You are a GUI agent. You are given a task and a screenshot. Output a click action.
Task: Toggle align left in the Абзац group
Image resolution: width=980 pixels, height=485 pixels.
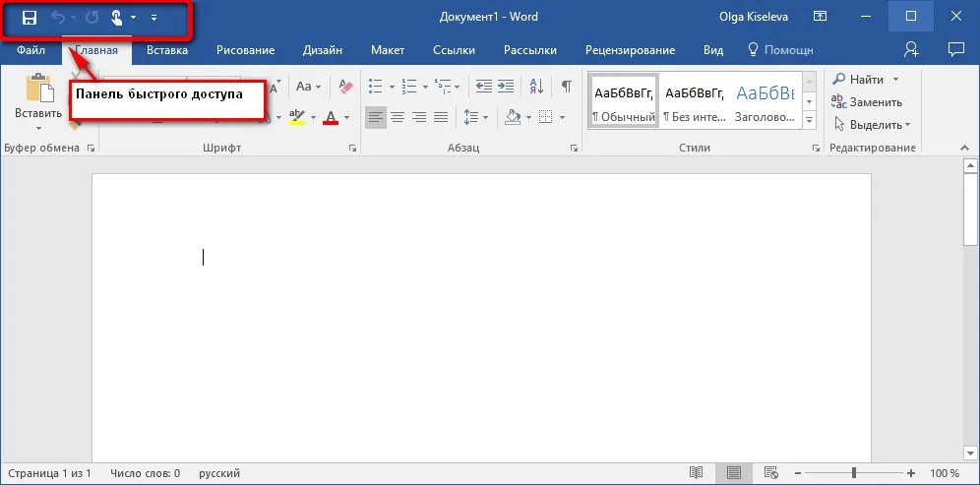376,117
